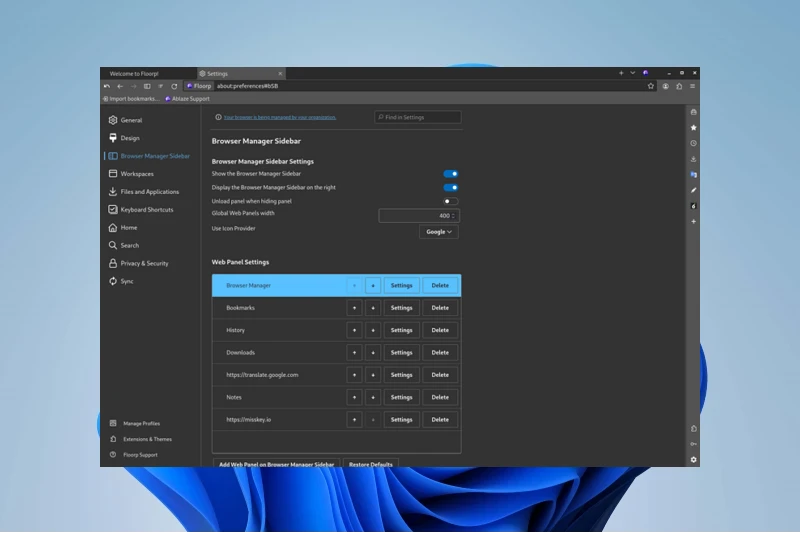Open the hamburger application menu
The height and width of the screenshot is (533, 800).
click(692, 86)
